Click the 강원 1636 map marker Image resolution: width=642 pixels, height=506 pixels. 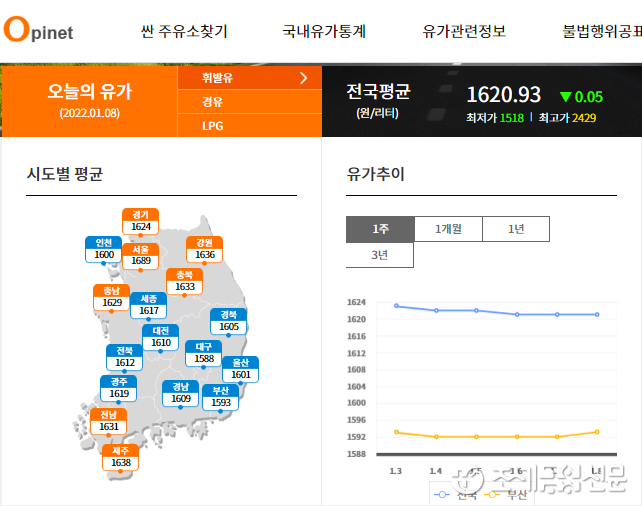(x=205, y=249)
